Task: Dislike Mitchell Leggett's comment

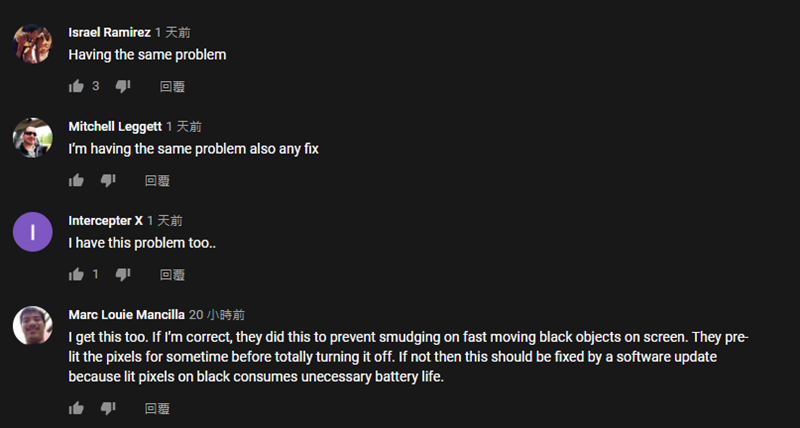Action: (108, 181)
